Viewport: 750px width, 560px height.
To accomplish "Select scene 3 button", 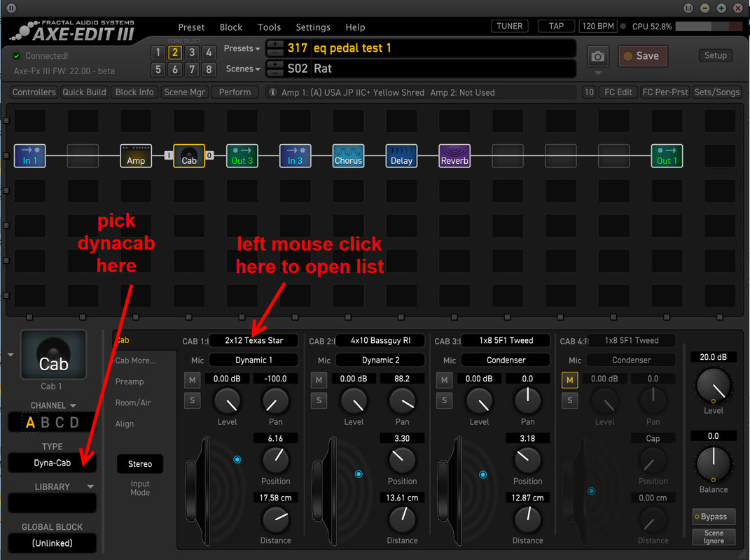I will pyautogui.click(x=192, y=52).
